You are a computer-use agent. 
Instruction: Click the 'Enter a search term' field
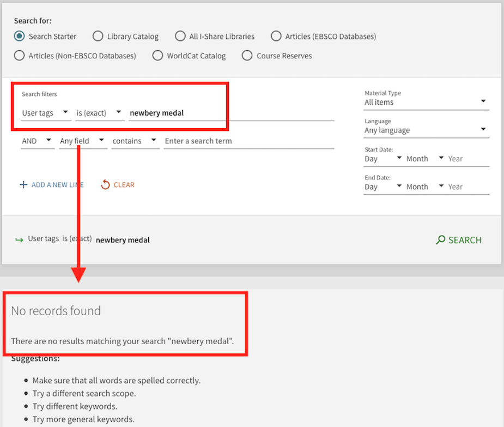coord(248,141)
